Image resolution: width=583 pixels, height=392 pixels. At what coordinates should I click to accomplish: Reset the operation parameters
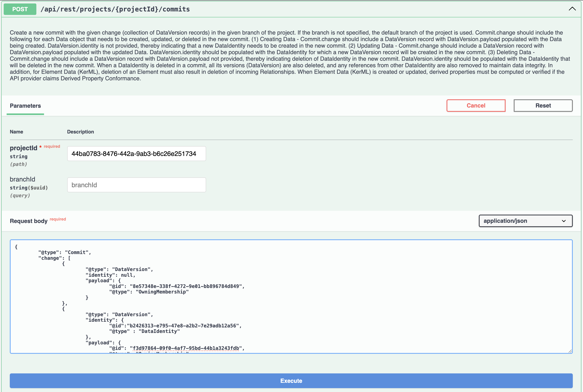pyautogui.click(x=543, y=105)
